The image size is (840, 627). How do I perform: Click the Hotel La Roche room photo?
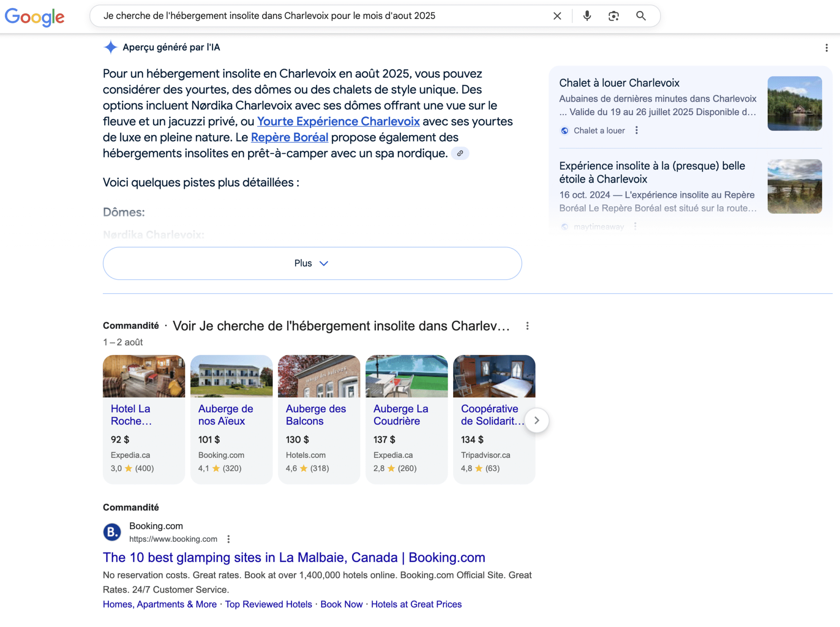click(144, 376)
